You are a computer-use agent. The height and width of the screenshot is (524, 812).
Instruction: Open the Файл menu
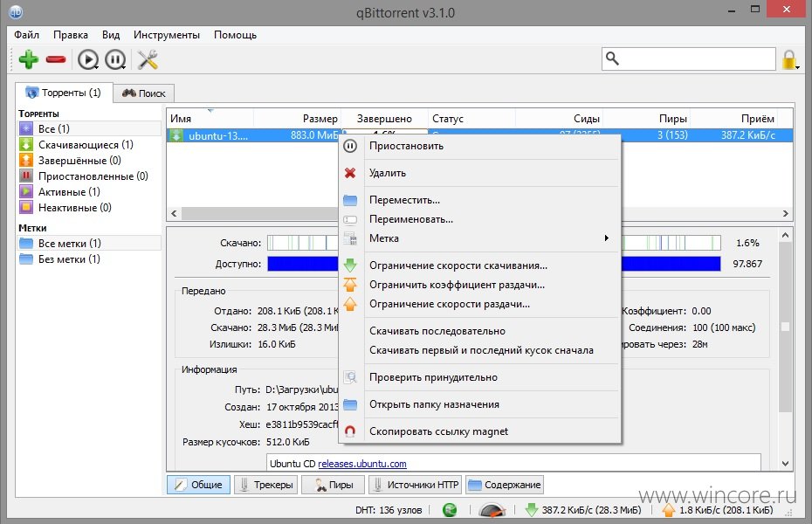coord(26,35)
